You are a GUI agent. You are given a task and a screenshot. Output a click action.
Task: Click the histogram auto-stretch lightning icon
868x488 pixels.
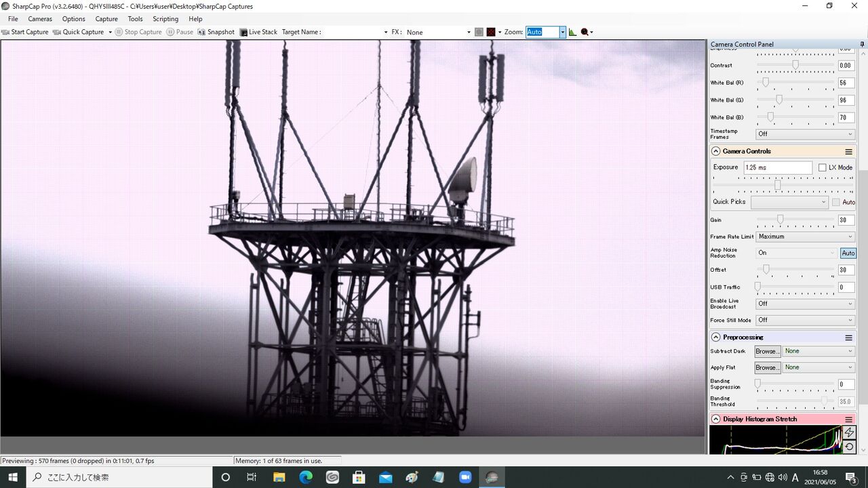point(849,432)
